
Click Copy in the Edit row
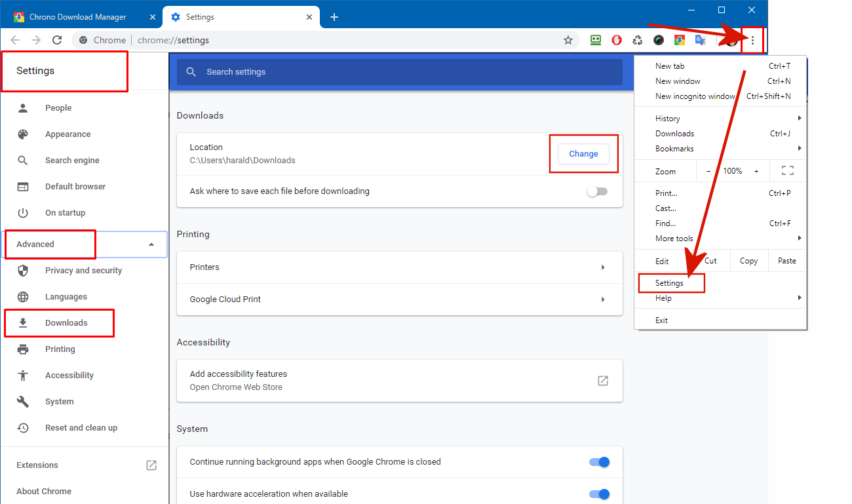coord(749,261)
